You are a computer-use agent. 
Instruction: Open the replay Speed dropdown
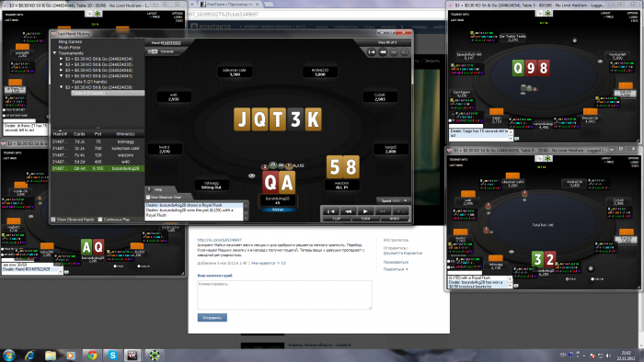point(394,201)
